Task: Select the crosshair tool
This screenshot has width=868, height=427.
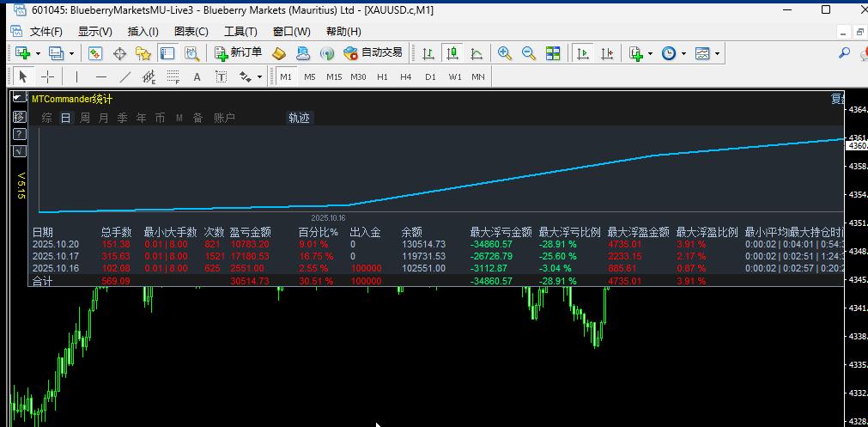Action: coord(47,76)
